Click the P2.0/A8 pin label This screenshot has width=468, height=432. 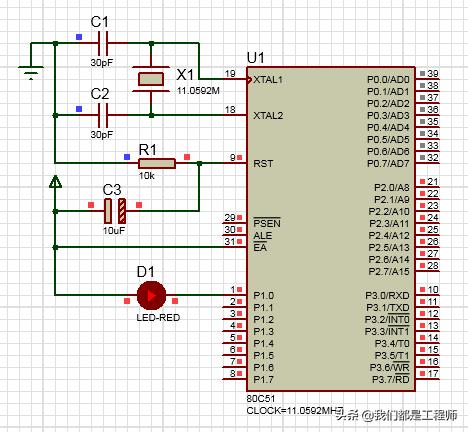[392, 188]
